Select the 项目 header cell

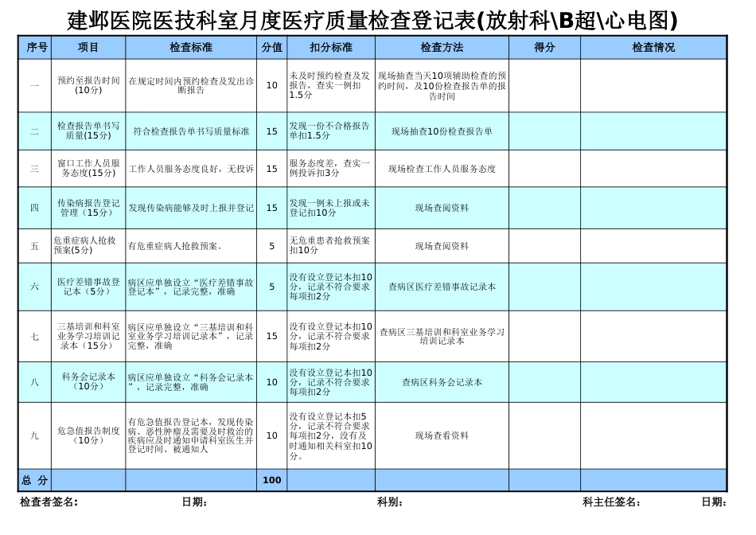(88, 47)
